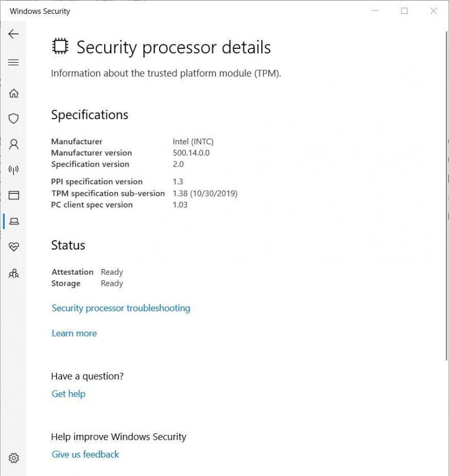449x476 pixels.
Task: Open App & browser control
Action: click(13, 195)
